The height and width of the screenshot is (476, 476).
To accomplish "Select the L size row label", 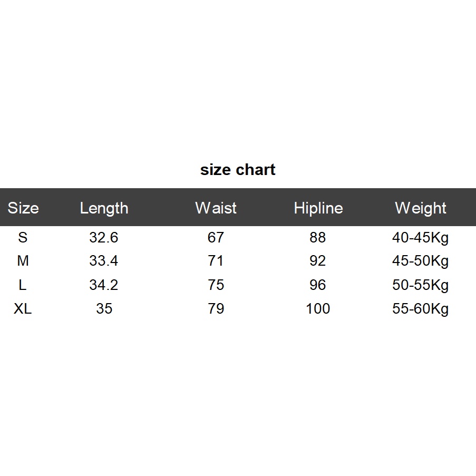I will [23, 285].
